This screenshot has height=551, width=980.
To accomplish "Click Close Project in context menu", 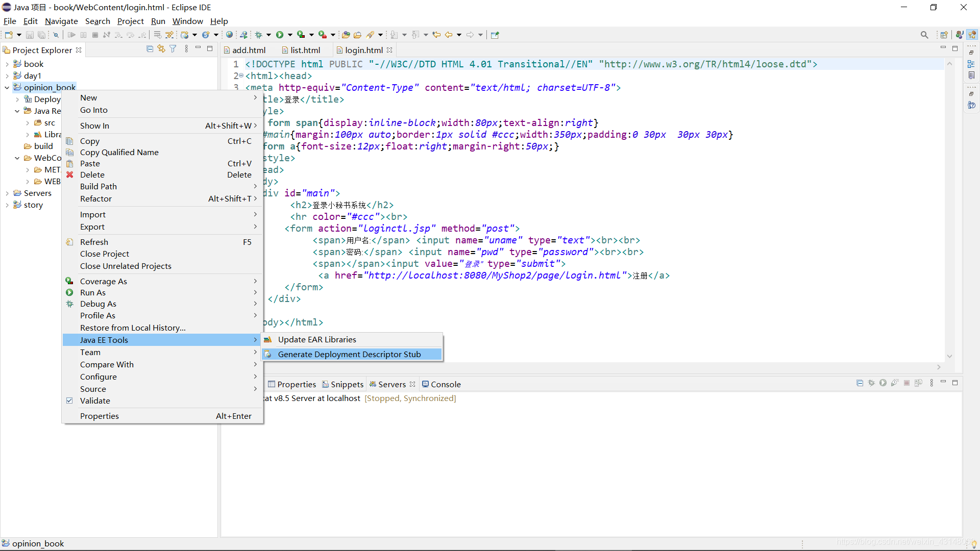I will pyautogui.click(x=105, y=254).
